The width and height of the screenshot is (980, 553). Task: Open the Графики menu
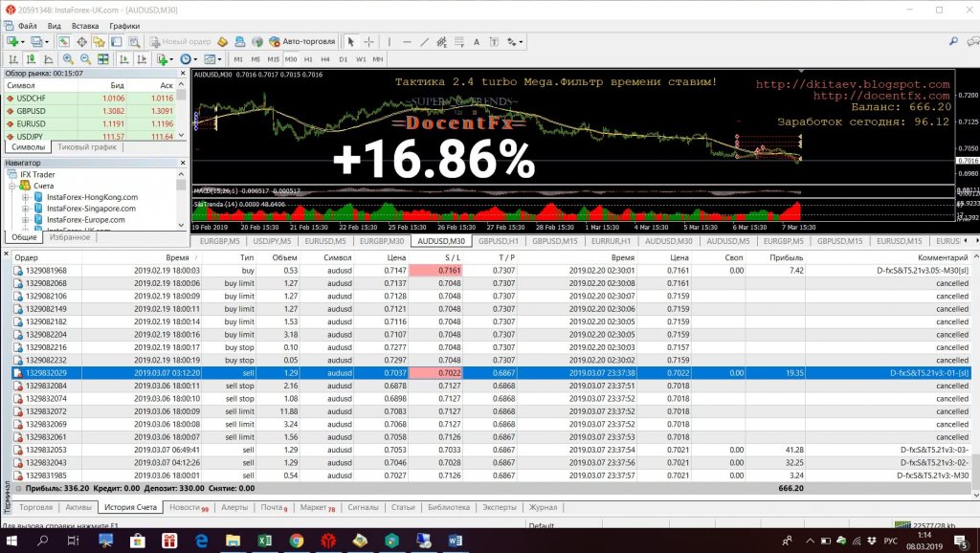click(x=124, y=26)
